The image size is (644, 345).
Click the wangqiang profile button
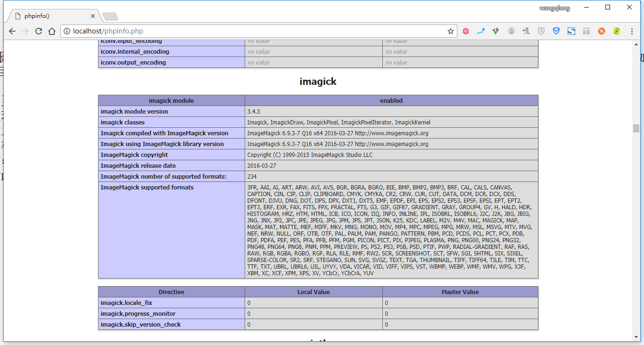pos(554,8)
